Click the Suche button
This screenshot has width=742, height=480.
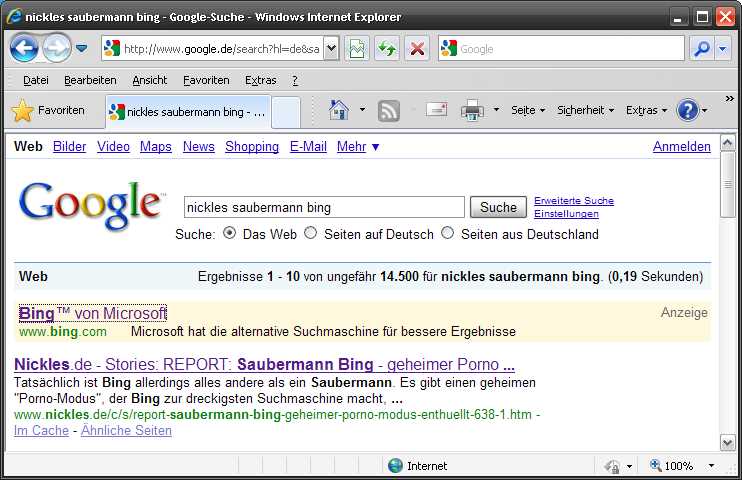coord(498,207)
